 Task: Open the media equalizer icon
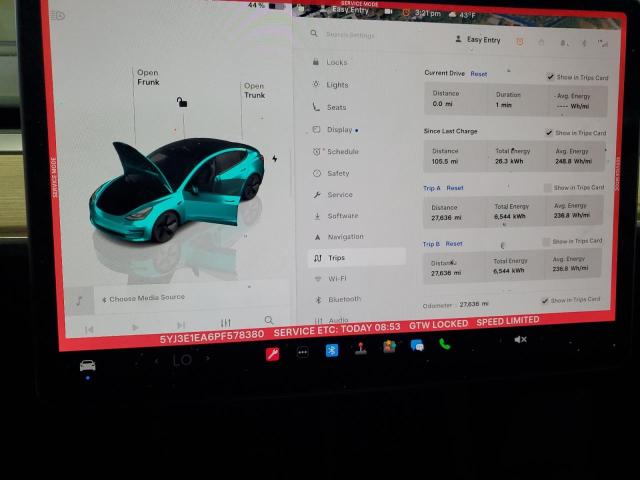pos(225,323)
